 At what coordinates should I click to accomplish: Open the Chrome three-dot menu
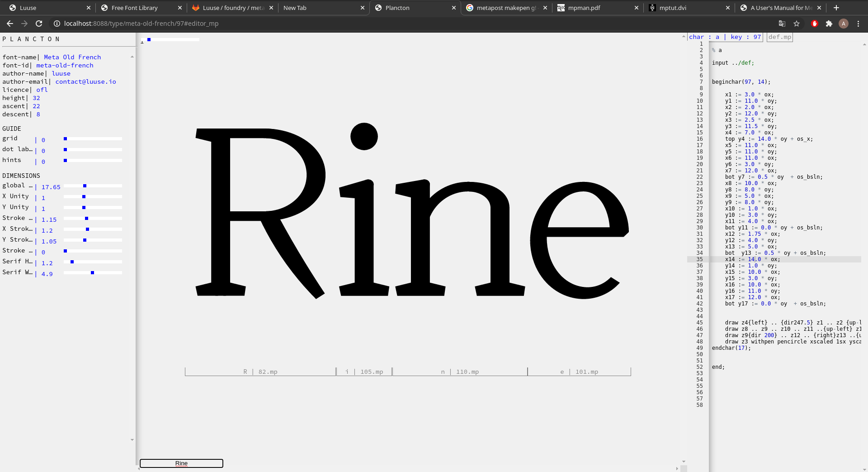pos(858,24)
